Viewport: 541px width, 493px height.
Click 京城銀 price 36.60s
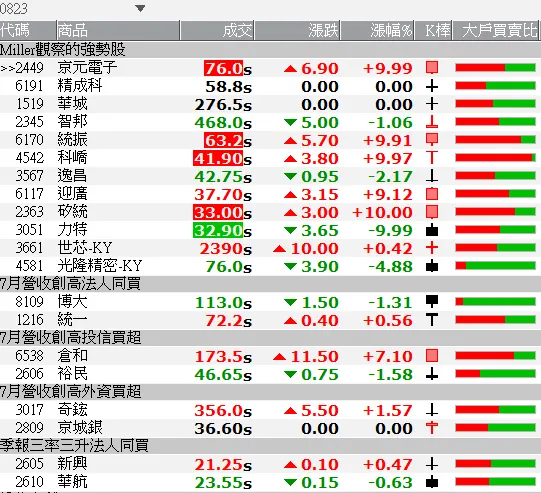pyautogui.click(x=223, y=428)
